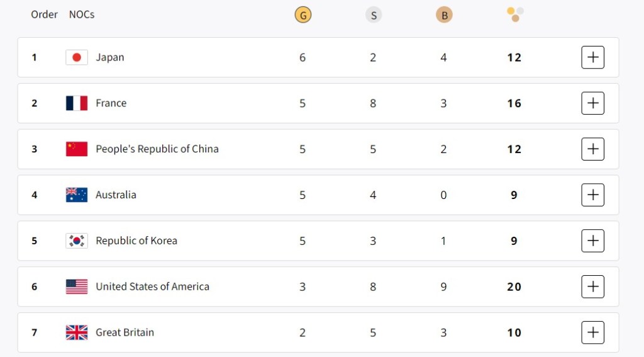The width and height of the screenshot is (644, 357).
Task: Click the Japan flag icon
Action: click(77, 57)
